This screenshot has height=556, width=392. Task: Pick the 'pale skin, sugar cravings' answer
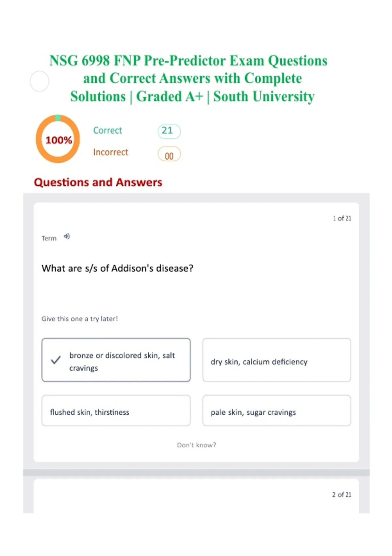coord(276,411)
